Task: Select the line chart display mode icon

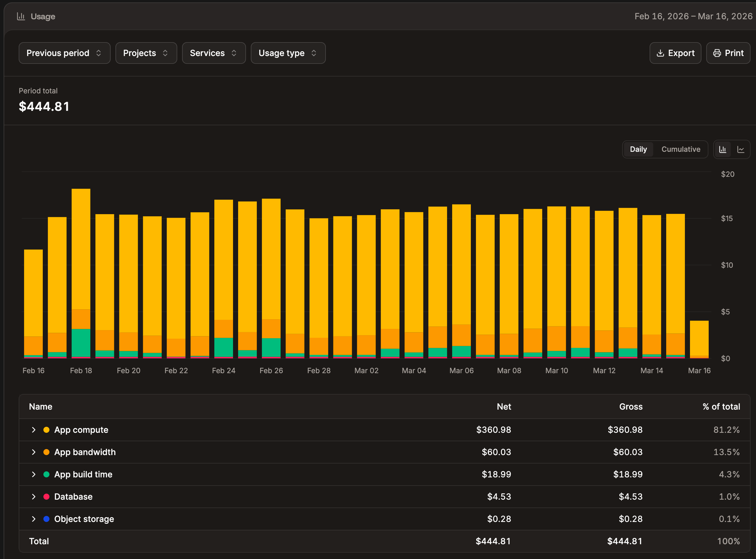Action: click(741, 149)
